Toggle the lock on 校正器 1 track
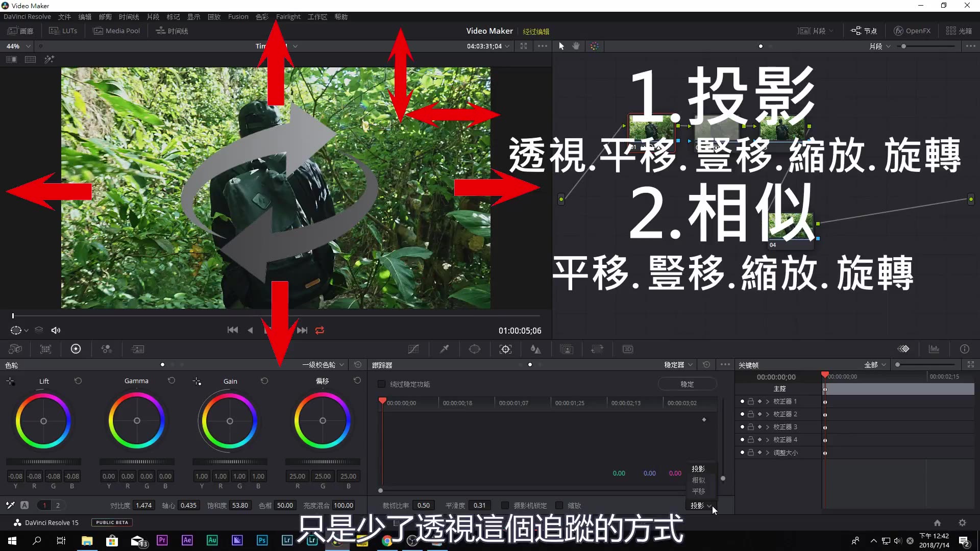This screenshot has width=980, height=551. 750,402
